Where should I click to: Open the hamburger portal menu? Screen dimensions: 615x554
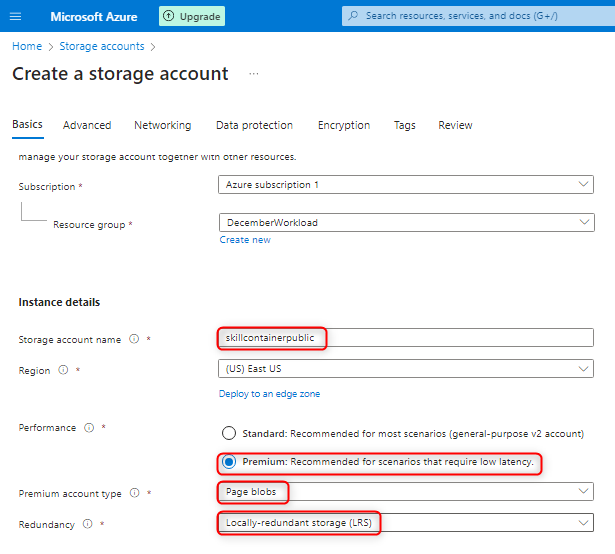(x=16, y=16)
